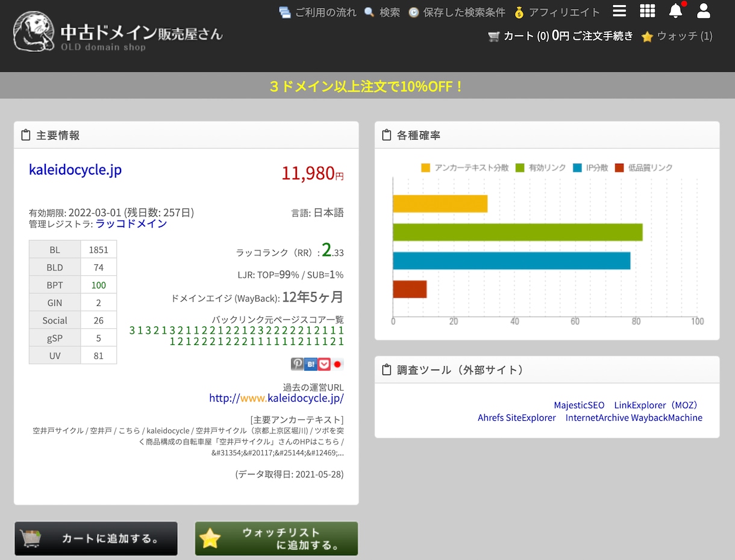735x560 pixels.
Task: Toggle the green 有効リンク legend swatch
Action: click(x=520, y=167)
